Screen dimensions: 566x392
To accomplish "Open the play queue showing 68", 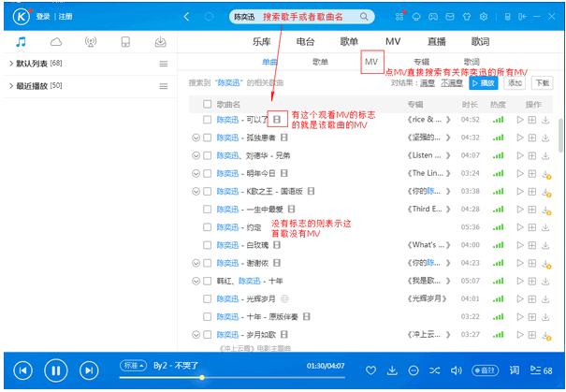I will [x=541, y=371].
